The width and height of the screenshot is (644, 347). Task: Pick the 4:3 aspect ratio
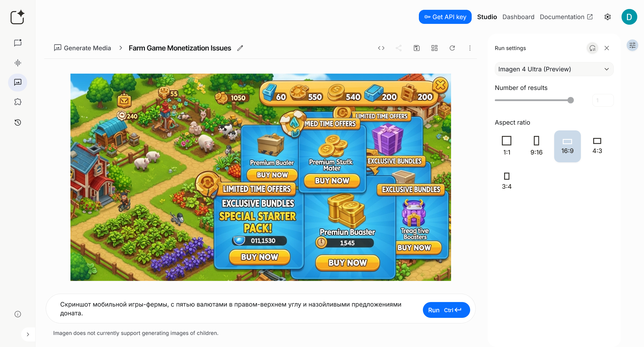pyautogui.click(x=597, y=146)
